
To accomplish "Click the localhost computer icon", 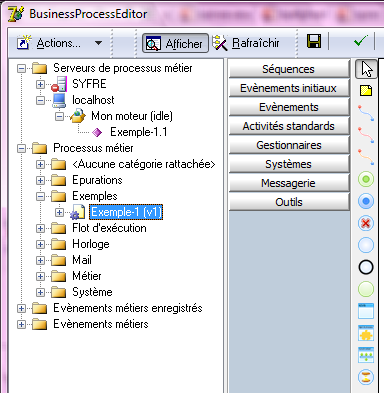I will coord(59,100).
